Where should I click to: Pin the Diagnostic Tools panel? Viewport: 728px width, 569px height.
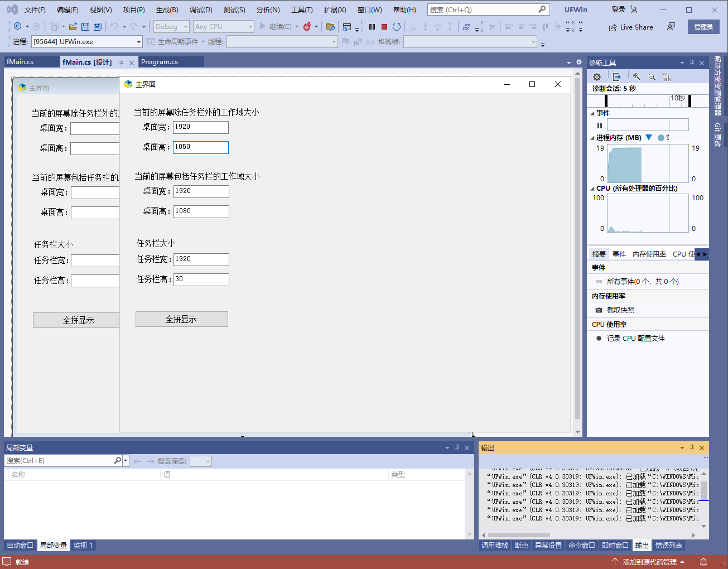tap(692, 62)
